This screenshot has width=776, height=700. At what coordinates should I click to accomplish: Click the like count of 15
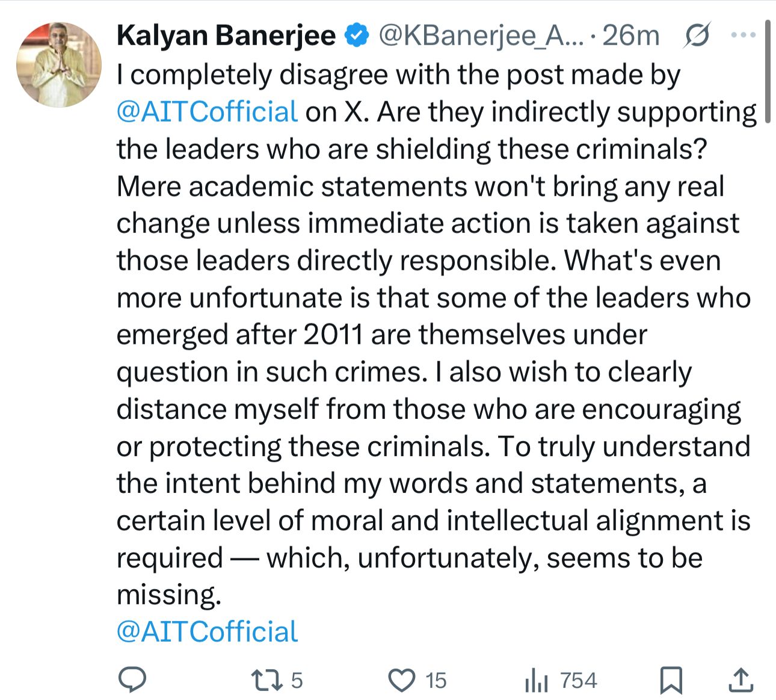(x=436, y=681)
